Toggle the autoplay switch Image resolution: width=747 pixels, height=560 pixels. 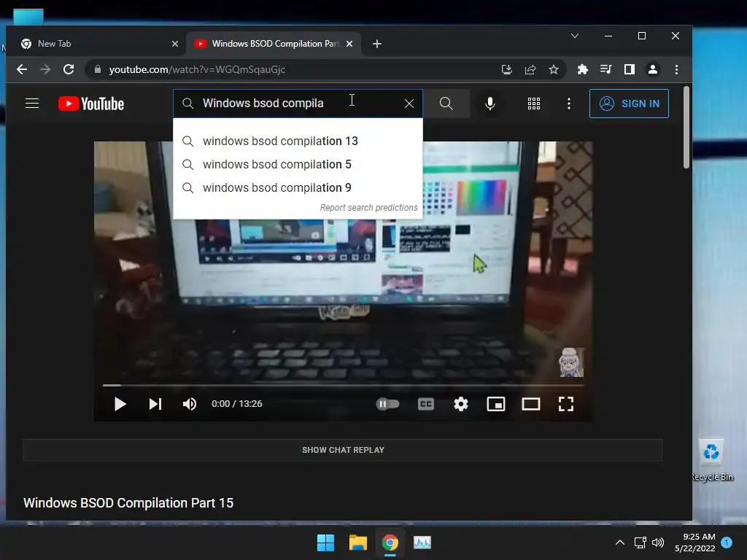pos(387,404)
